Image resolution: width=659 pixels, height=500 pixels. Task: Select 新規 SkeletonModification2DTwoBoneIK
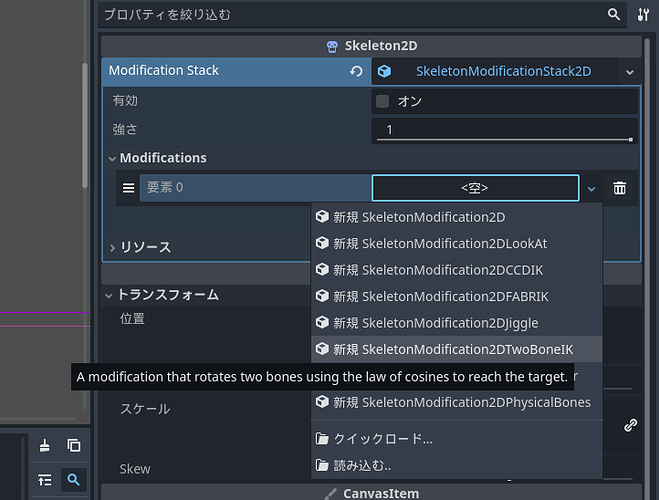coord(456,349)
